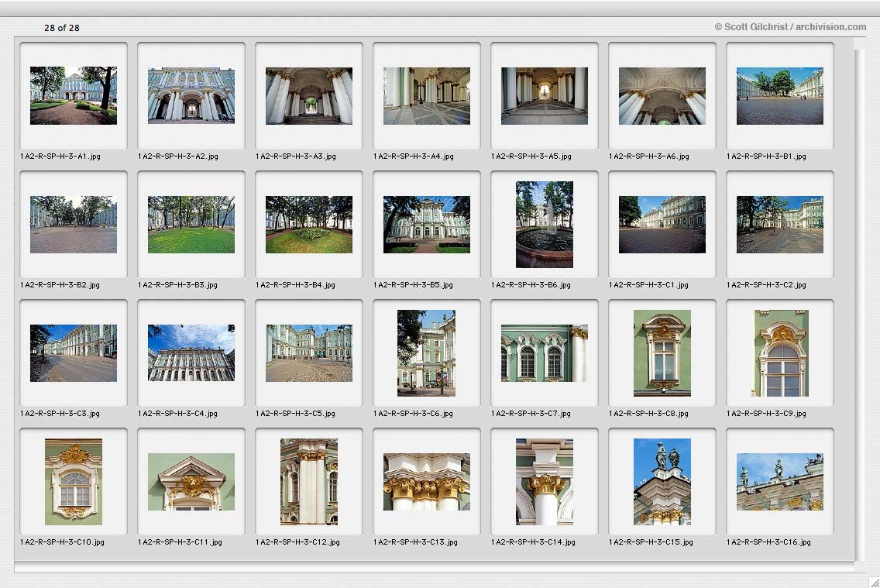Select thumbnail 1A2-R-SP-H-3-C2.jpg
The height and width of the screenshot is (588, 880).
(x=780, y=225)
